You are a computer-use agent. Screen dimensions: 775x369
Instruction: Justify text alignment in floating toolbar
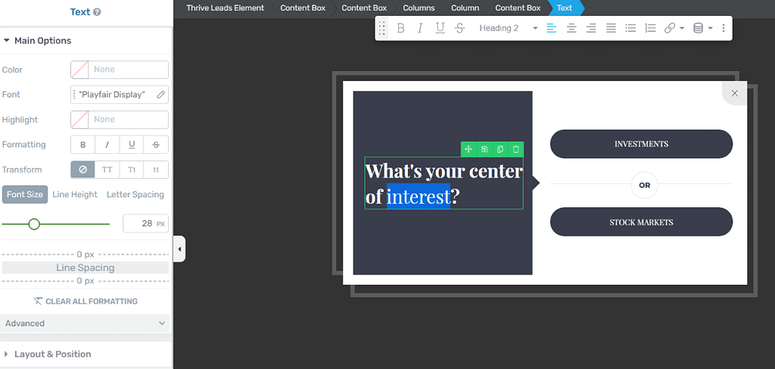click(x=611, y=28)
